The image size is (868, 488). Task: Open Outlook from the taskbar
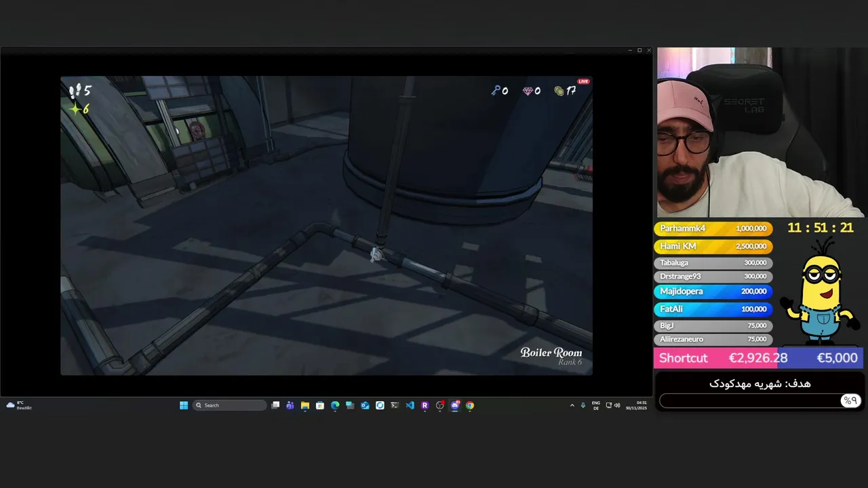365,405
